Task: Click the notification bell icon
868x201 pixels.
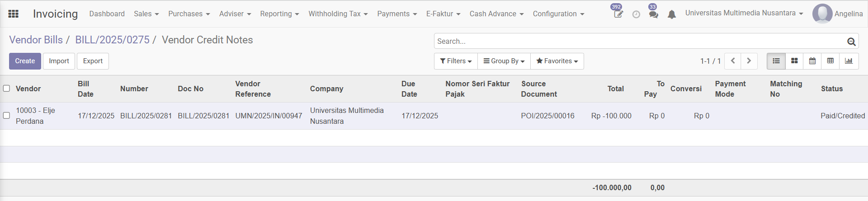Action: [672, 14]
